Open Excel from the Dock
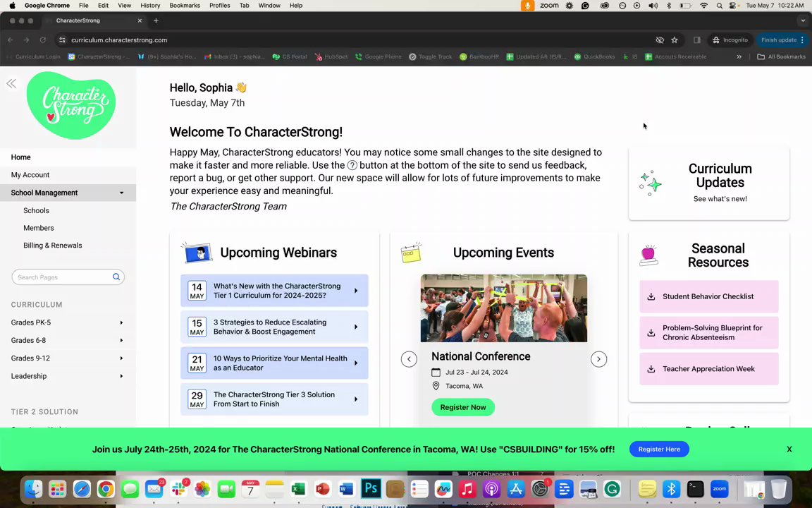 point(298,488)
